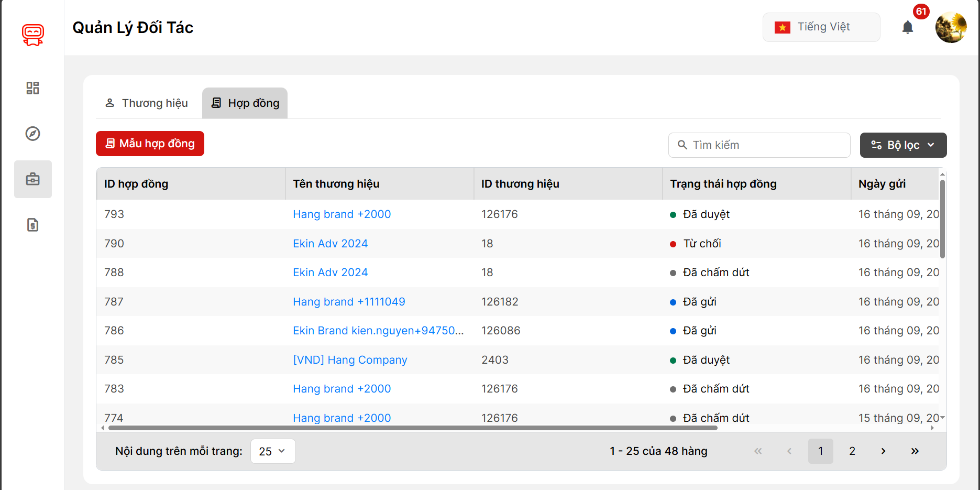
Task: Click the horizontal table scrollbar
Action: 412,428
